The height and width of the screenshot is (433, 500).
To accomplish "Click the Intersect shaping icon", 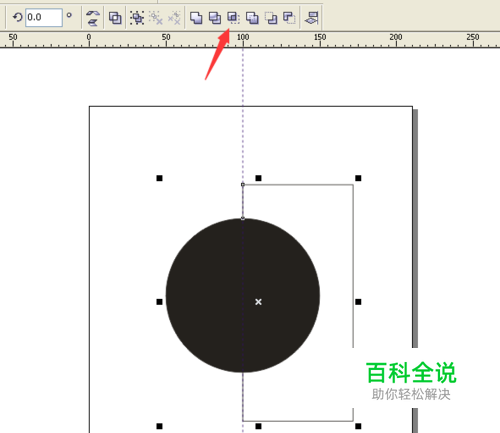I will (x=233, y=18).
